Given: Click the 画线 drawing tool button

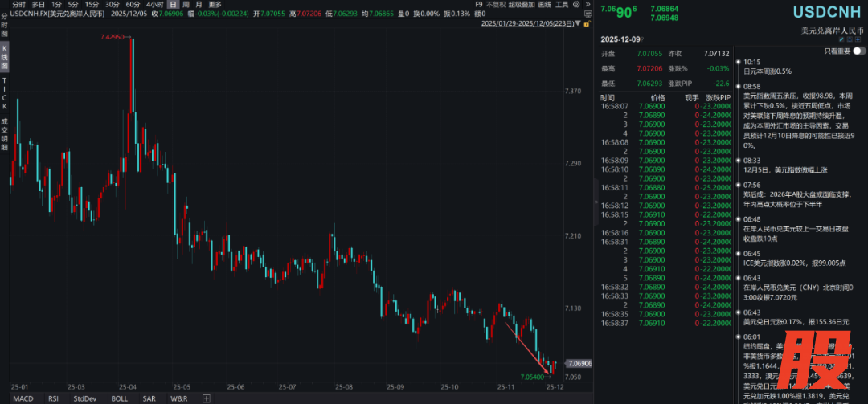Looking at the screenshot, I should pos(544,5).
